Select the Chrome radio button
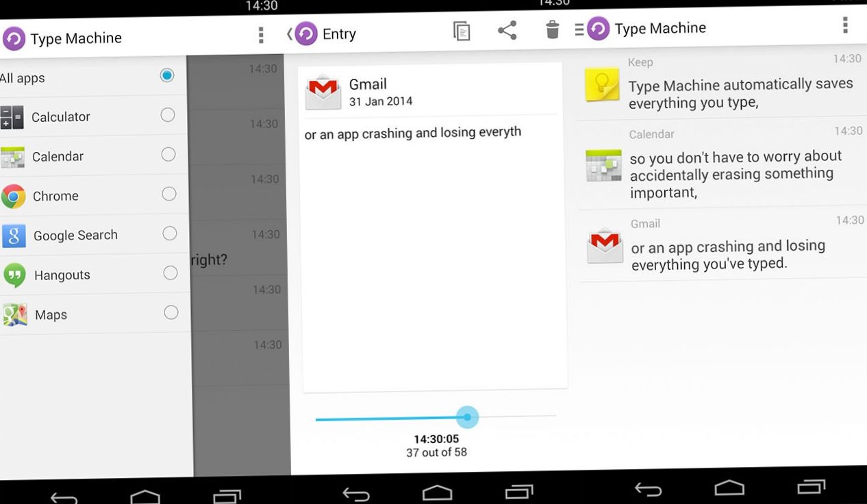867x504 pixels. pos(169,194)
